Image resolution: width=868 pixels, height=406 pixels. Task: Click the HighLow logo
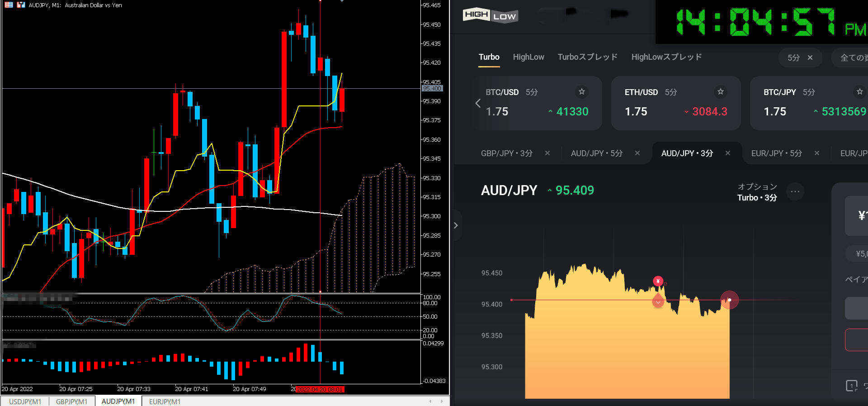pyautogui.click(x=490, y=16)
